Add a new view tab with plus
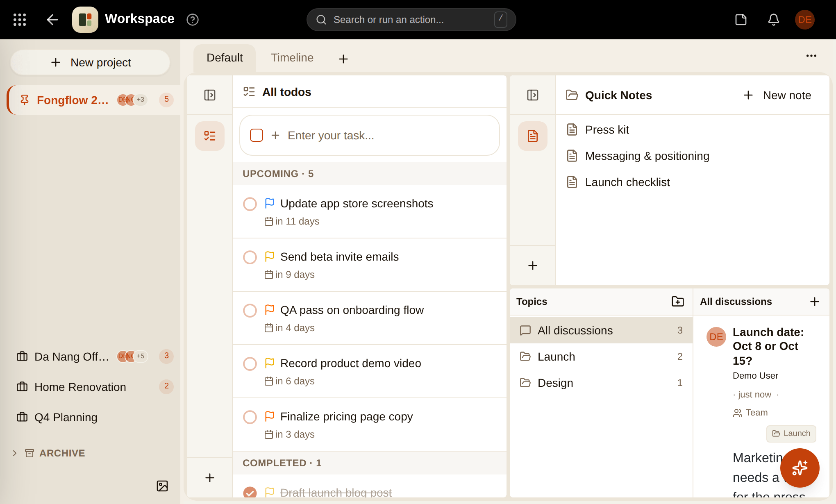The image size is (836, 504). pyautogui.click(x=343, y=59)
